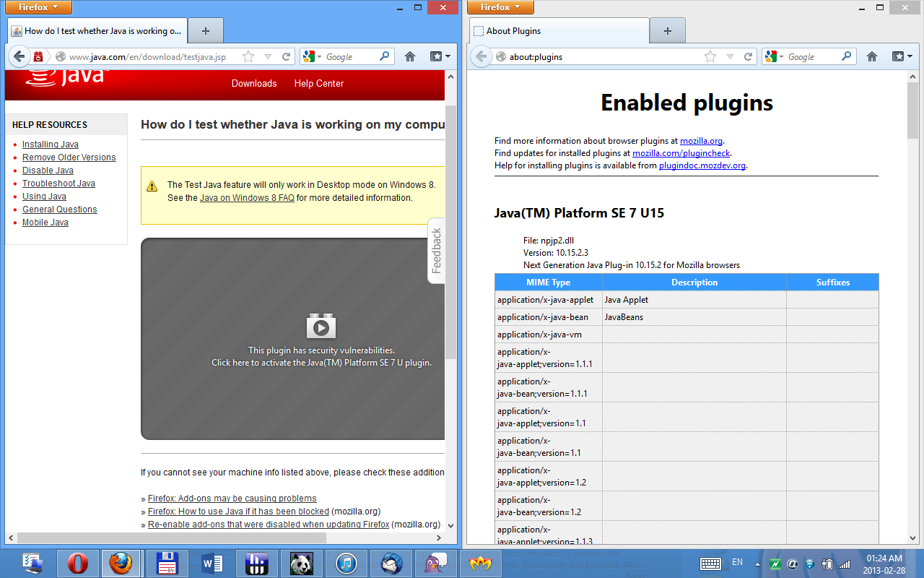Open Microsoft Word from the taskbar
The image size is (924, 578).
[x=211, y=563]
